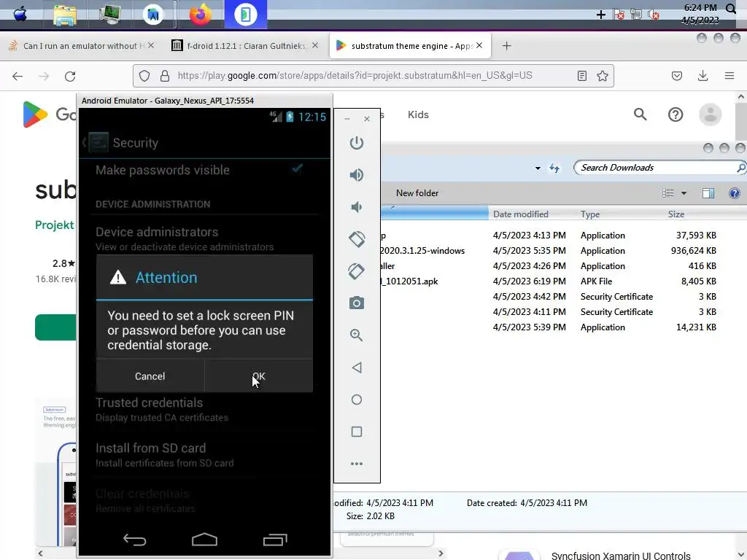
Task: Close the f-droid tab
Action: coord(315,45)
